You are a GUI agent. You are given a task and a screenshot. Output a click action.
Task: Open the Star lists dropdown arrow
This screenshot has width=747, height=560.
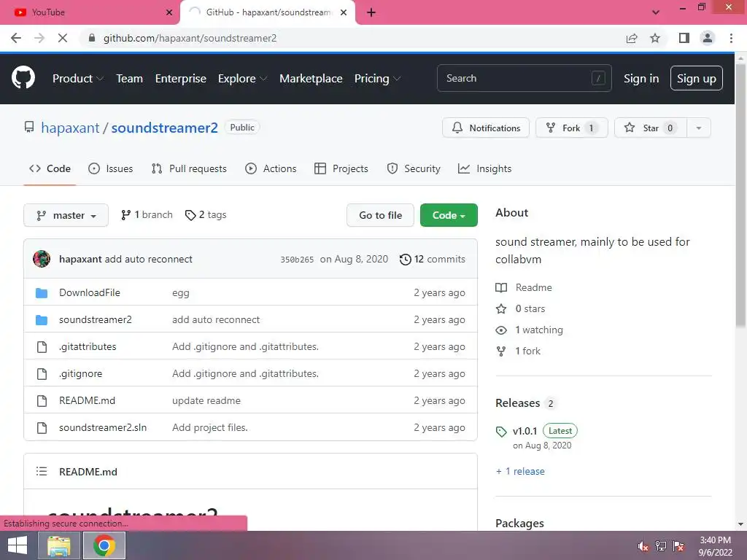698,128
